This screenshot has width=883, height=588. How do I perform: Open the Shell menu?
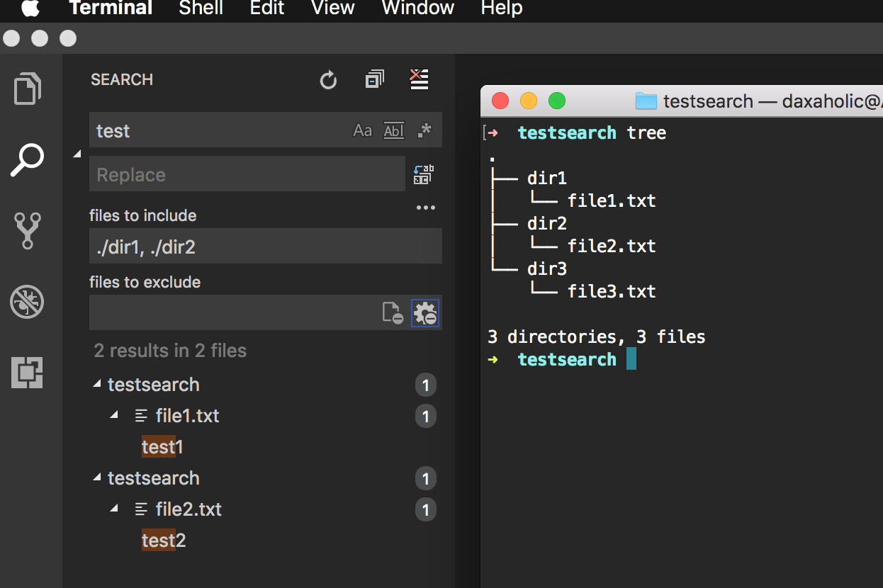[x=201, y=9]
